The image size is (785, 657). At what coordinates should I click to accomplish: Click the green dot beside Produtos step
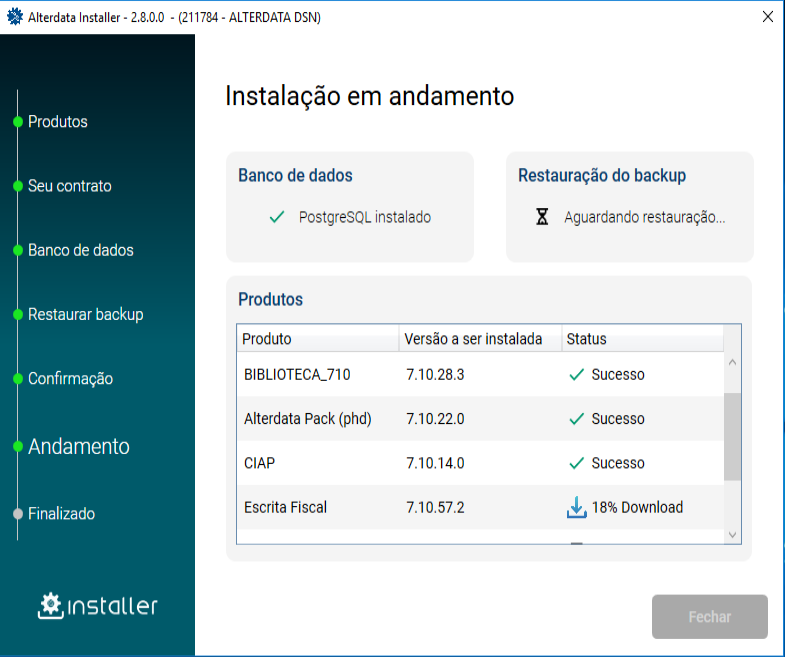tap(18, 122)
